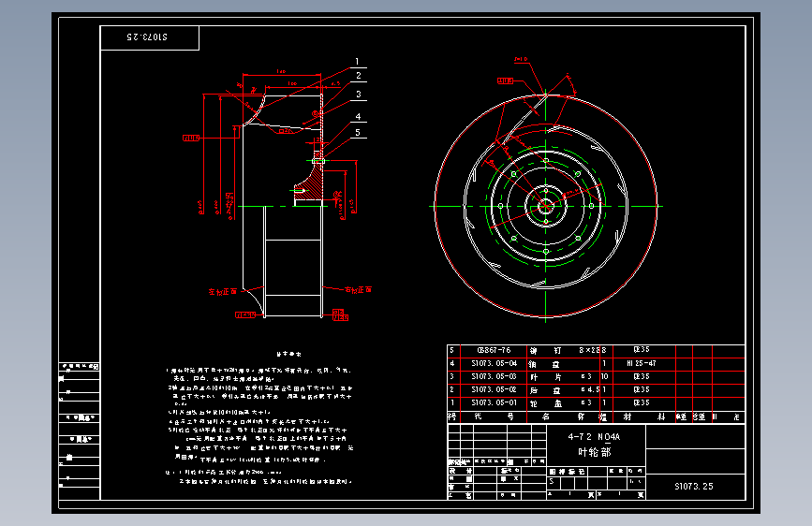Select parts list row S1073.05-03
This screenshot has height=526, width=812.
tap(596, 377)
